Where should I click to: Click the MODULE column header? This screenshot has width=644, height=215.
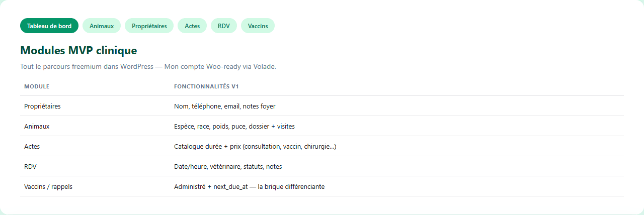(37, 86)
